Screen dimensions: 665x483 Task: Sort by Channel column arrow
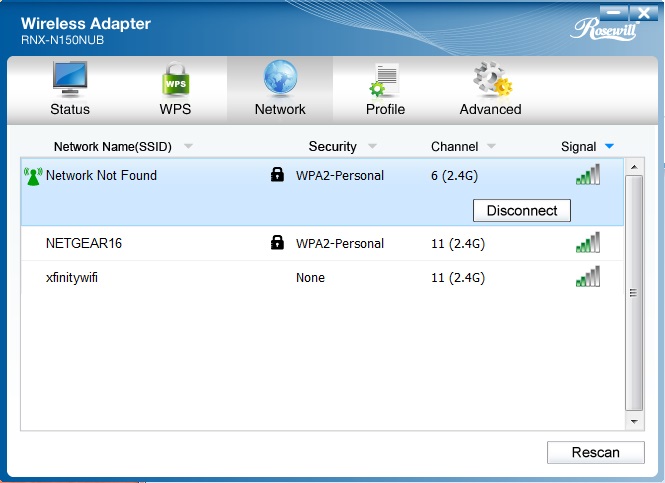pyautogui.click(x=491, y=146)
